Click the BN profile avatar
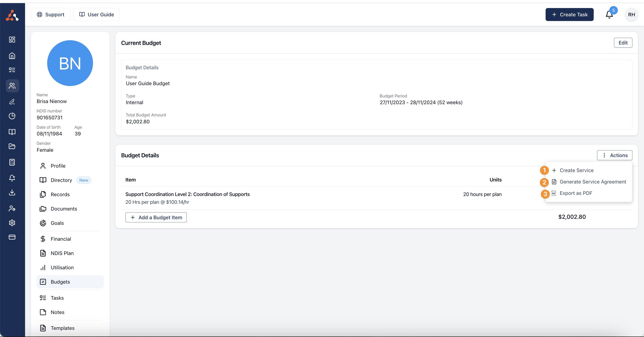644x337 pixels. (70, 63)
